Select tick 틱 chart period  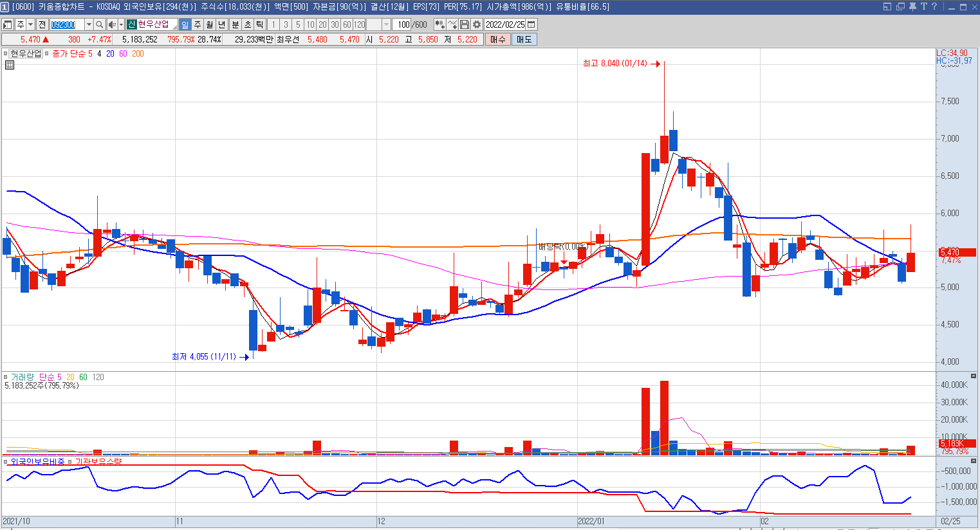coord(260,24)
